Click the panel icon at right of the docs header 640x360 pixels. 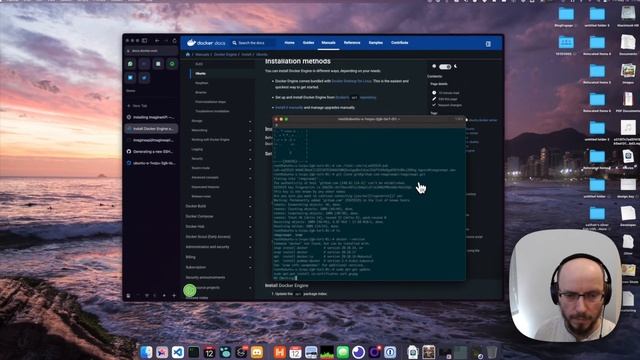488,44
